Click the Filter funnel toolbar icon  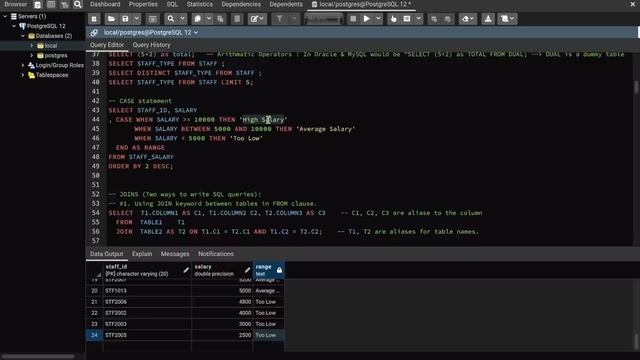[280, 19]
